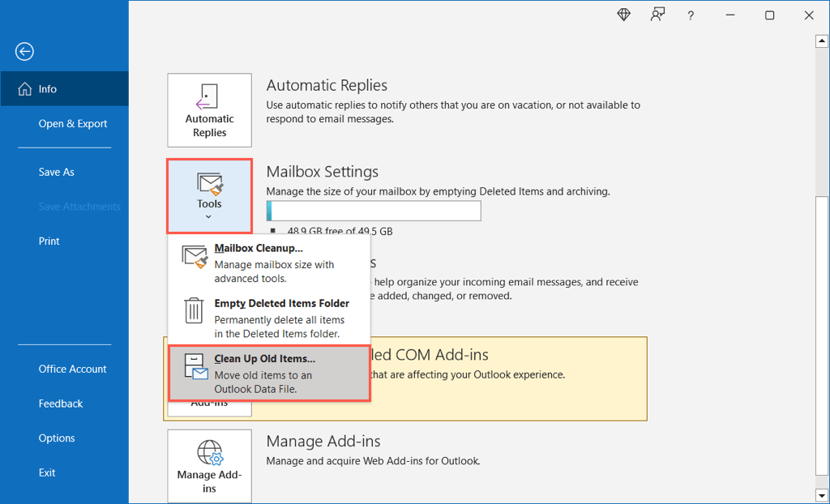
Task: Select Feedback in the left pane
Action: (x=61, y=404)
